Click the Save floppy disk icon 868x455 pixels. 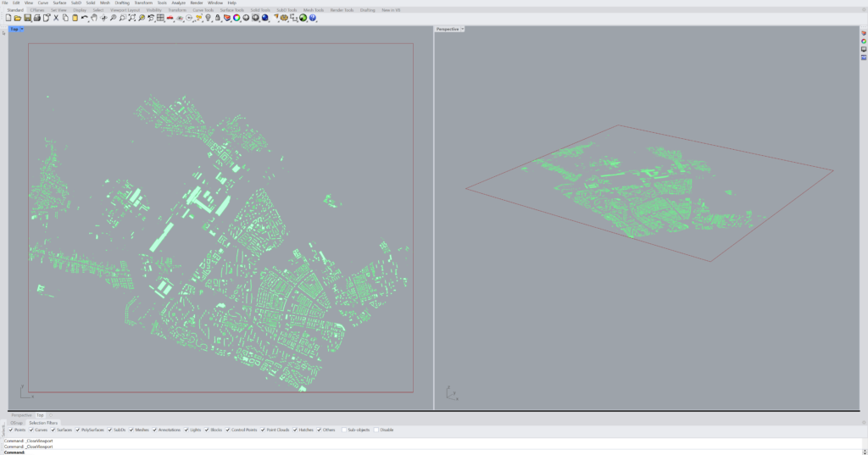click(x=27, y=18)
